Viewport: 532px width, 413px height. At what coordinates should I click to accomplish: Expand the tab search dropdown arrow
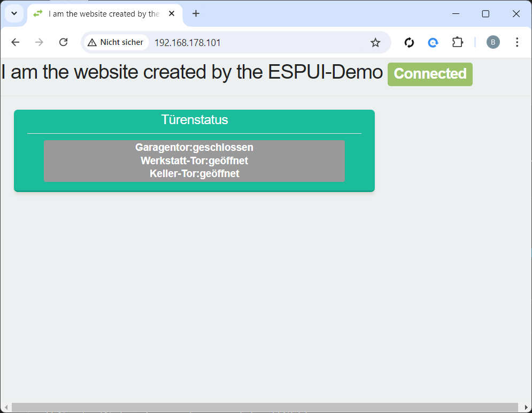[14, 13]
